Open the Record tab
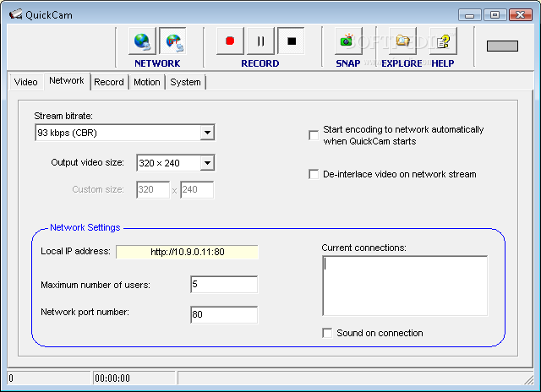The height and width of the screenshot is (392, 541). point(109,82)
